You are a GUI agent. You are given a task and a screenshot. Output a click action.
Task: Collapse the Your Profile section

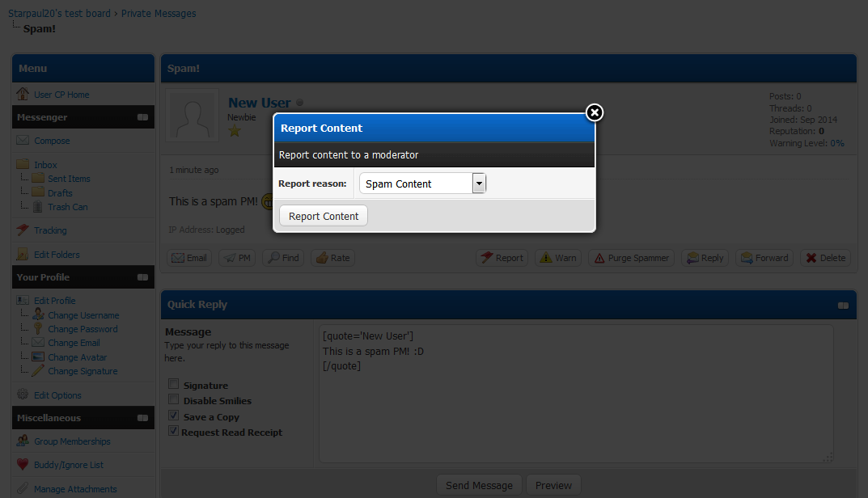point(143,276)
